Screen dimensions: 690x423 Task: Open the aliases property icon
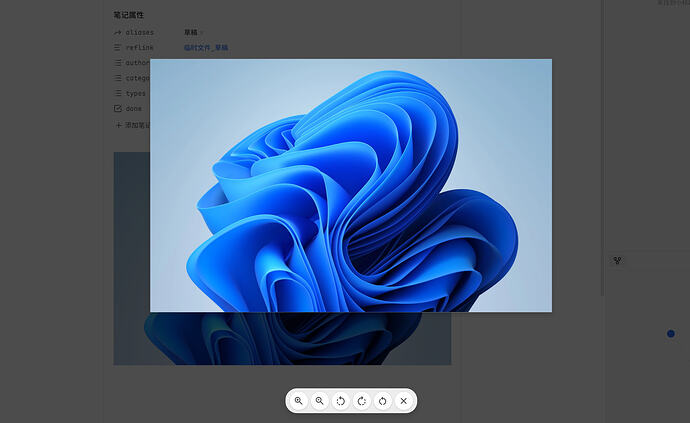117,33
